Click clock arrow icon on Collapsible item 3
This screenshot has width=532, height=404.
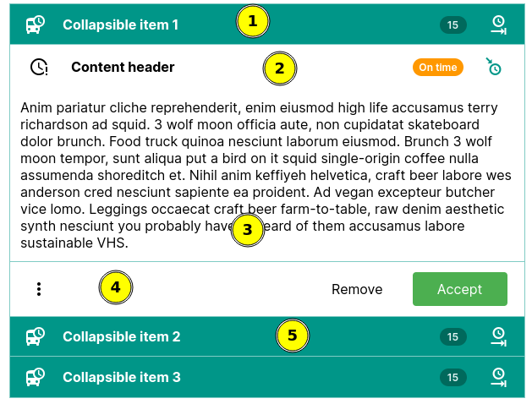coord(498,377)
